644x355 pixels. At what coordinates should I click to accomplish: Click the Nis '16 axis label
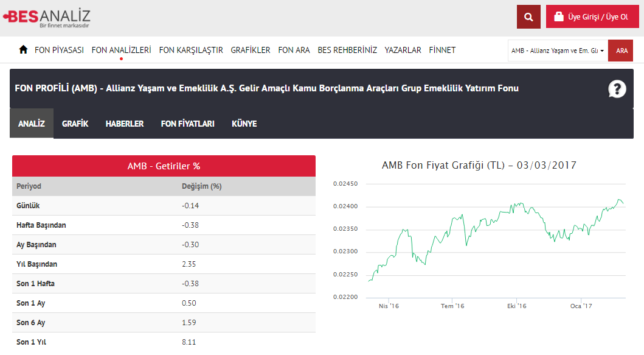pyautogui.click(x=389, y=306)
